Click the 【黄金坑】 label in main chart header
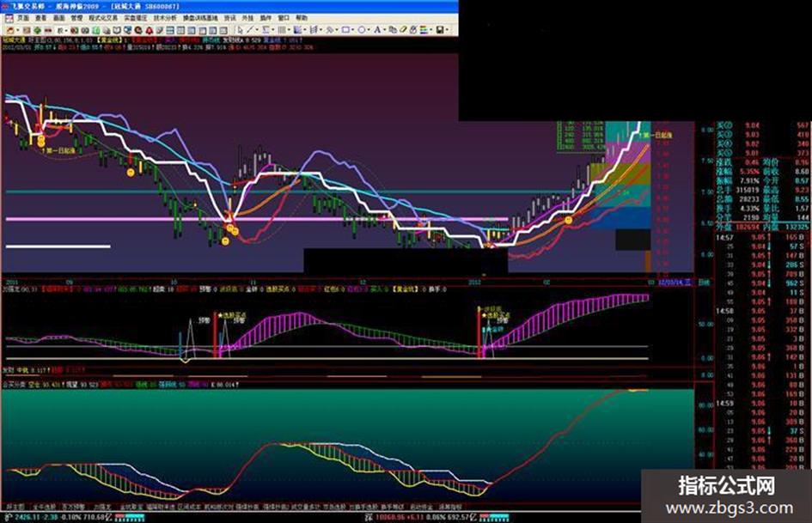The width and height of the screenshot is (812, 523). (x=109, y=40)
